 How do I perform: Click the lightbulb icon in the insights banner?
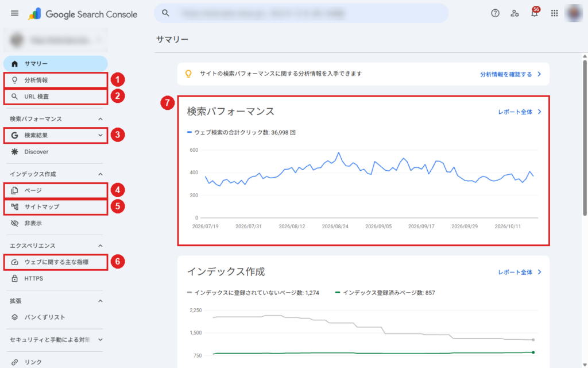coord(188,74)
